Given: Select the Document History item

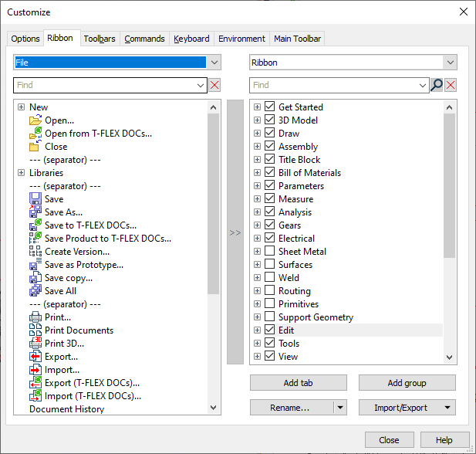Looking at the screenshot, I should (x=67, y=409).
